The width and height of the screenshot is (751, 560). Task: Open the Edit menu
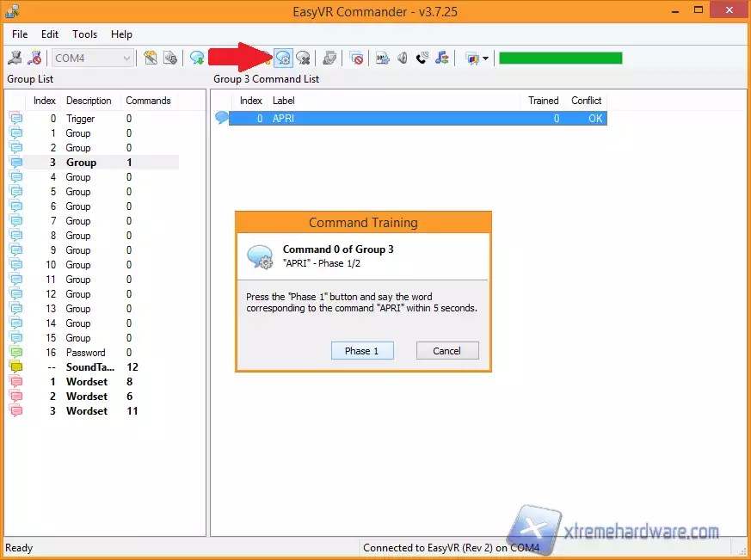pyautogui.click(x=50, y=34)
